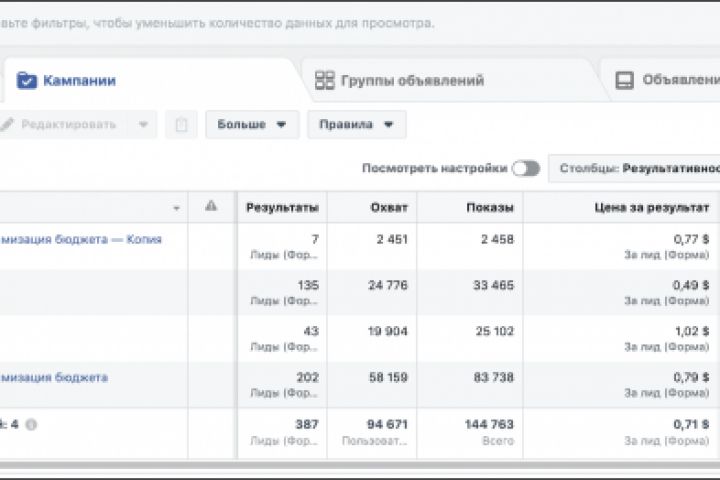
Task: Expand the arrow next to Редактировать
Action: tap(142, 125)
